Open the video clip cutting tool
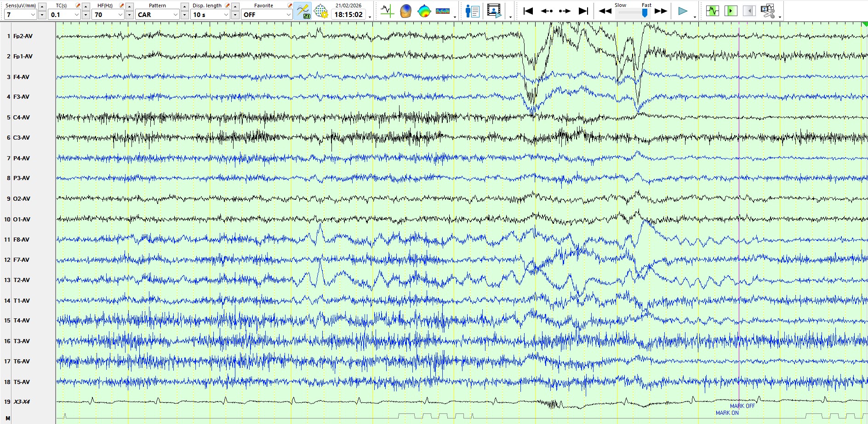The image size is (868, 424). [x=767, y=11]
